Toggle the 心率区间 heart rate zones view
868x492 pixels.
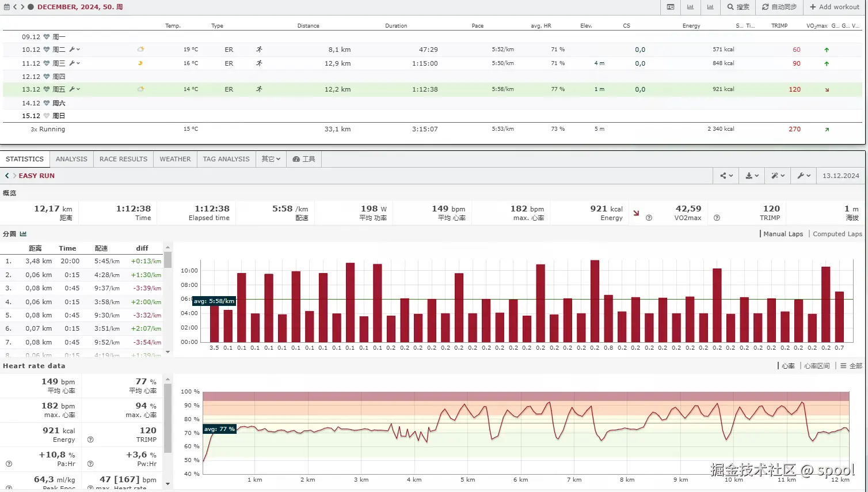817,366
